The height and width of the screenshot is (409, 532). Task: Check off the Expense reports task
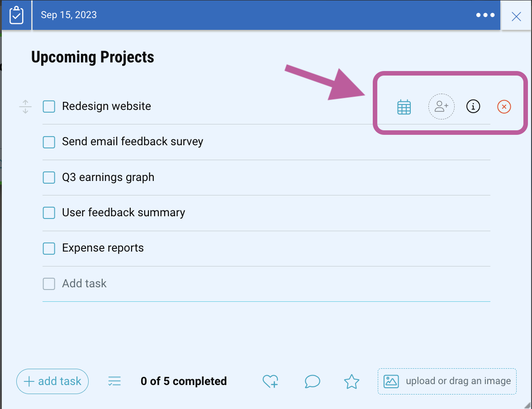coord(49,248)
